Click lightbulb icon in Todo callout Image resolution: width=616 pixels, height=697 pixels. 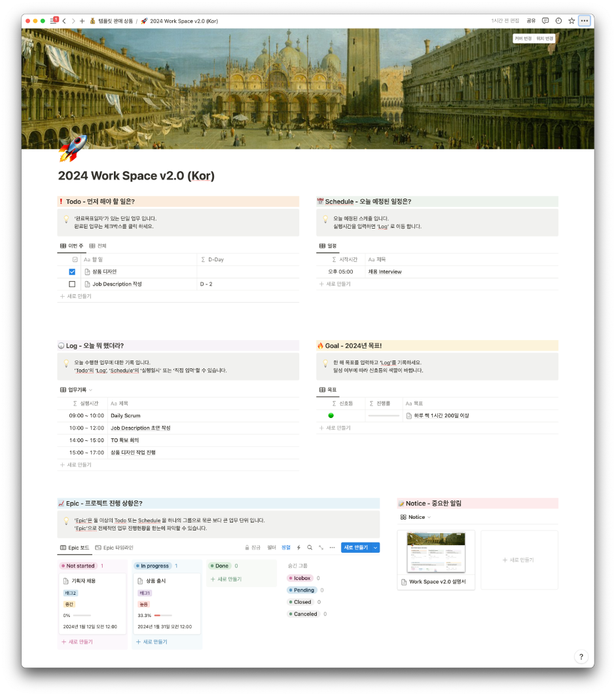coord(66,219)
